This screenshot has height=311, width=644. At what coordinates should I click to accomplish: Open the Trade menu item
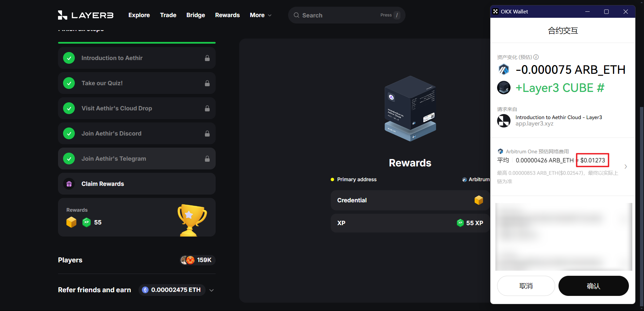coord(168,15)
